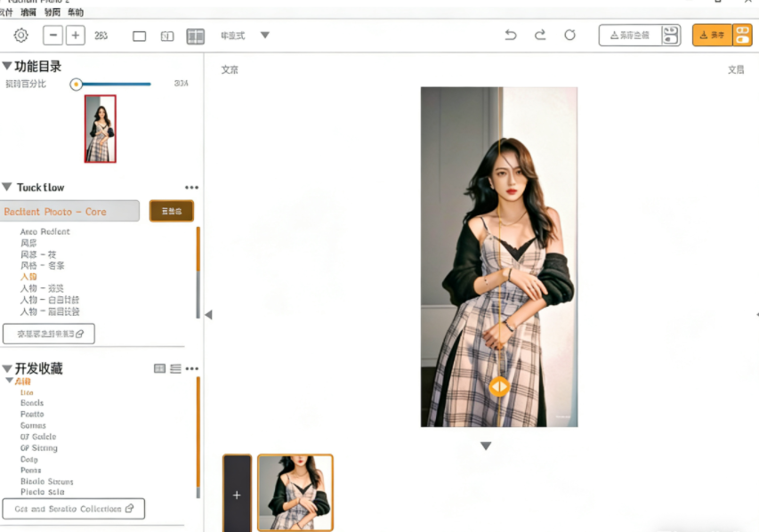Click the redo arrow icon
The image size is (759, 532).
point(540,36)
